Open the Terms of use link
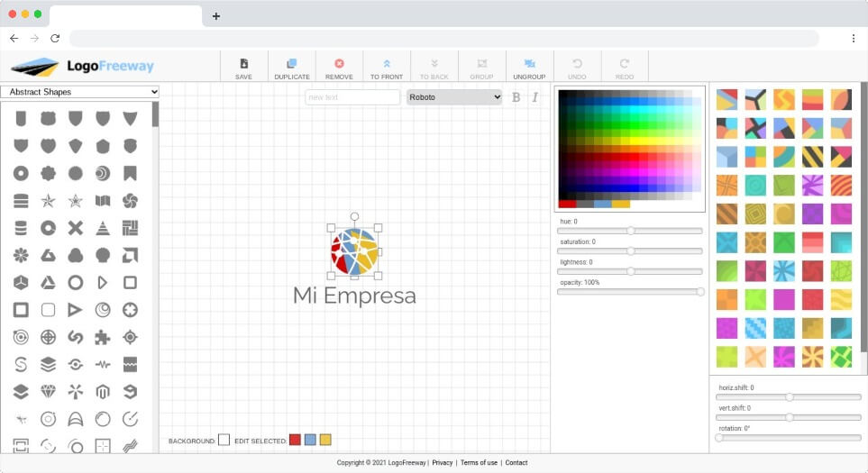The width and height of the screenshot is (868, 473). (x=479, y=462)
